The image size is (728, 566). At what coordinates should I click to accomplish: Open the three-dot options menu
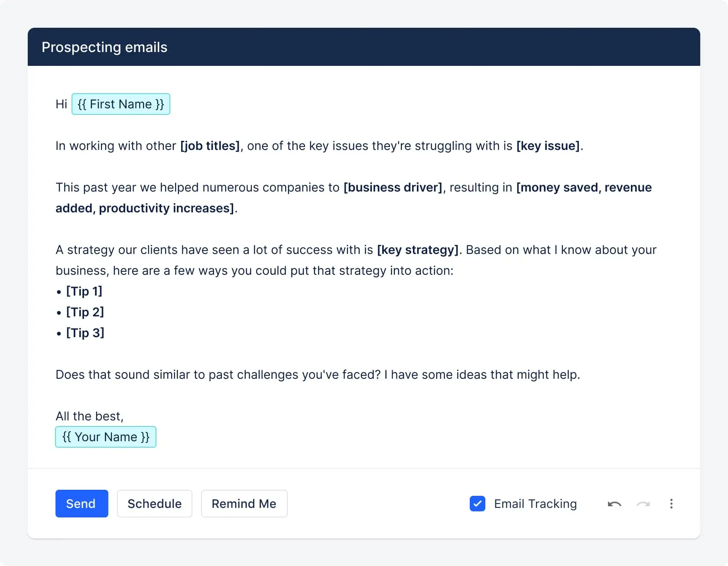671,504
